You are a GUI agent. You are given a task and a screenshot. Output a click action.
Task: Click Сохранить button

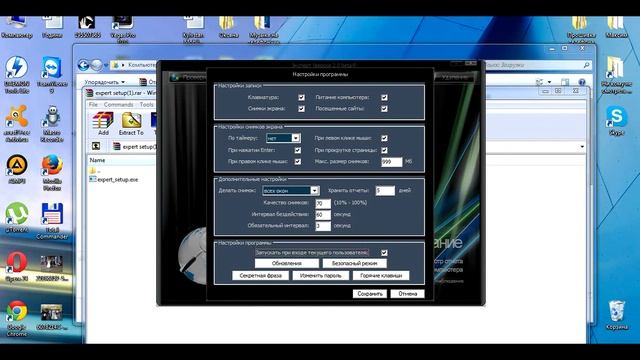(x=370, y=293)
